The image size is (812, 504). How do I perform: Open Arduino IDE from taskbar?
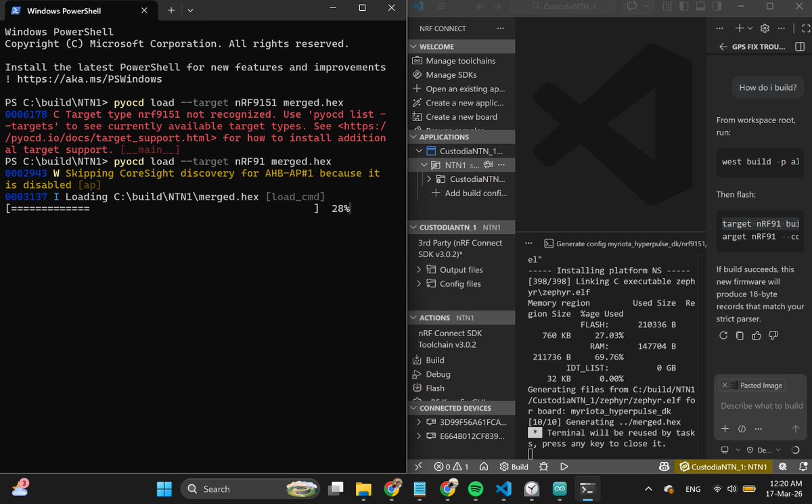point(560,488)
